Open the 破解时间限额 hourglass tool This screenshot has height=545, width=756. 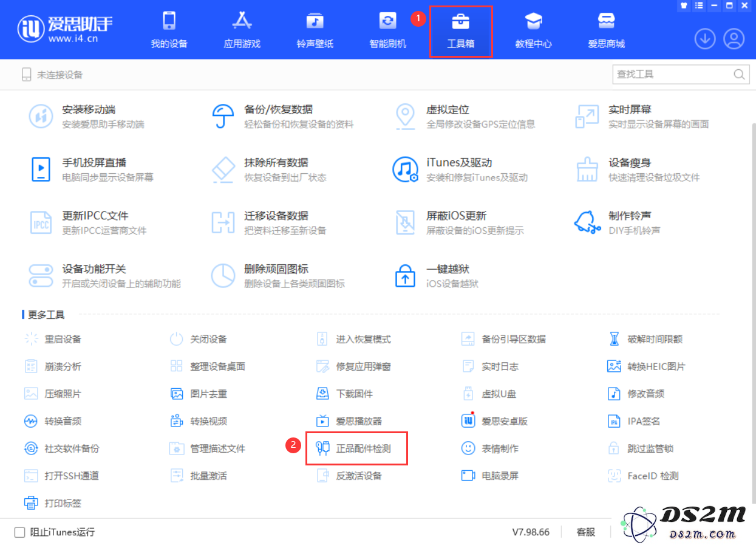pos(645,339)
